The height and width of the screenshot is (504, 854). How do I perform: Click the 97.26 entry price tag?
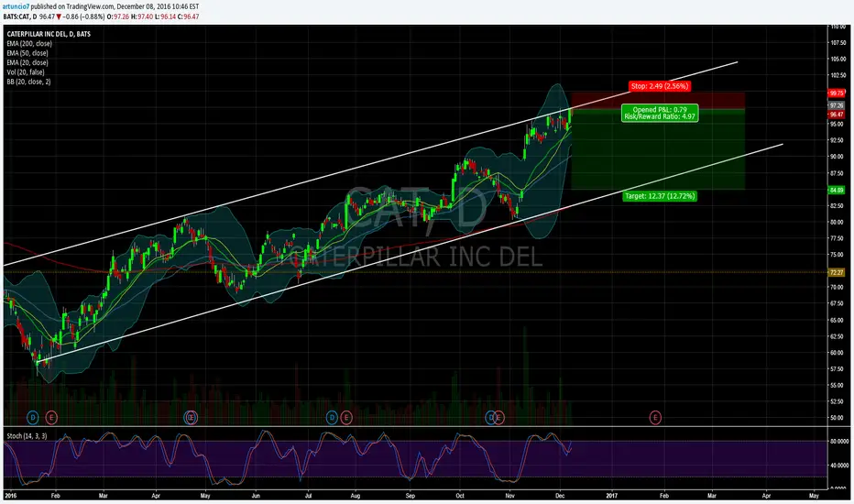[837, 105]
